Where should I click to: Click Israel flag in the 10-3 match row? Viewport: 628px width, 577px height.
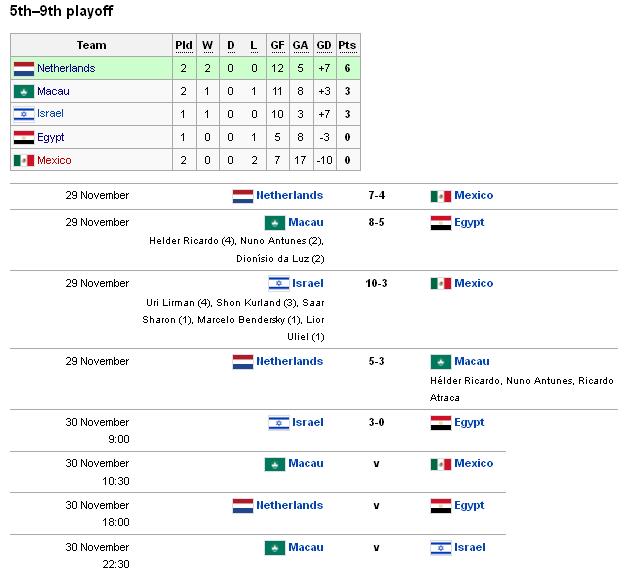point(279,284)
